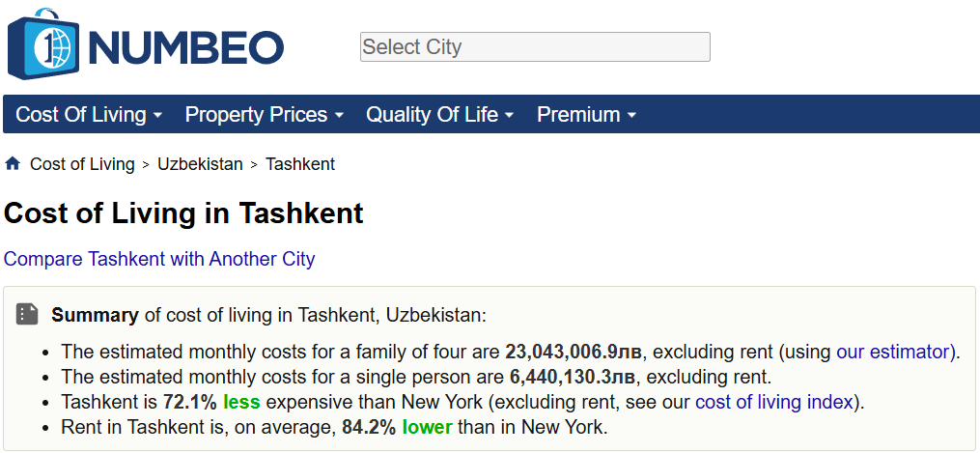Open Compare Tashkent with Another City link
The width and height of the screenshot is (980, 453).
click(x=159, y=259)
